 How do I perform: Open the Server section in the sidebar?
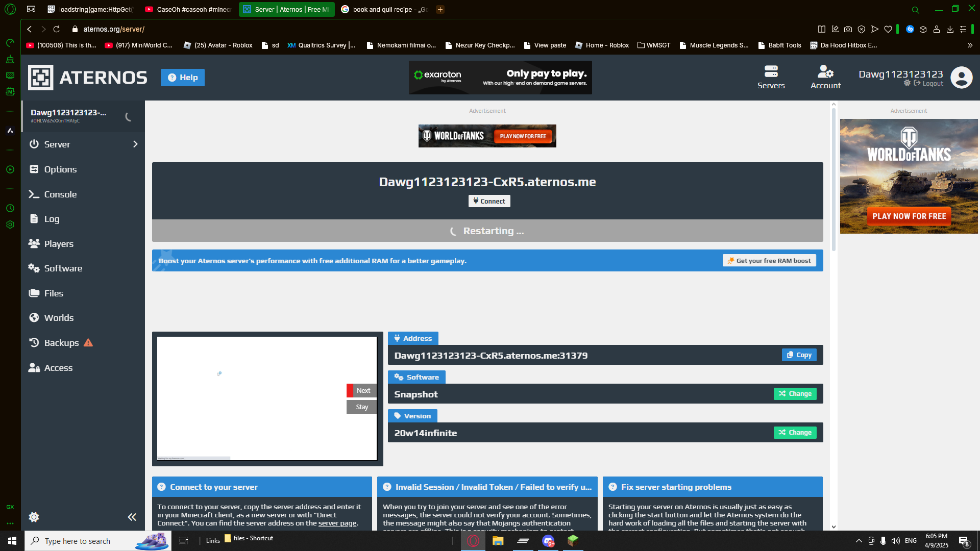point(82,144)
